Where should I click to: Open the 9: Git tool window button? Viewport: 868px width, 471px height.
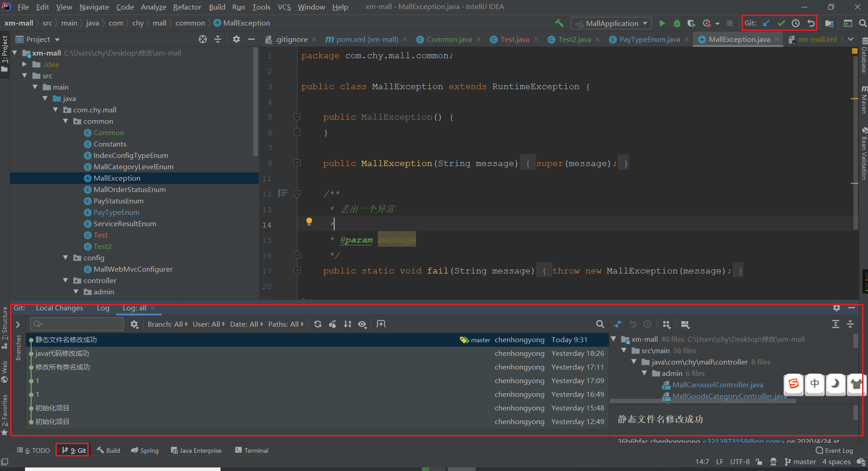coord(74,451)
